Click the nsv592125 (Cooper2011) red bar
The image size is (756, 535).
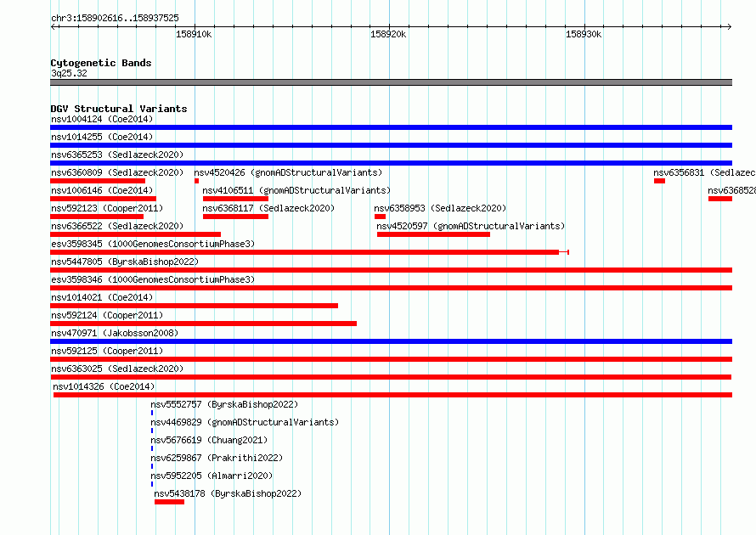pos(391,359)
